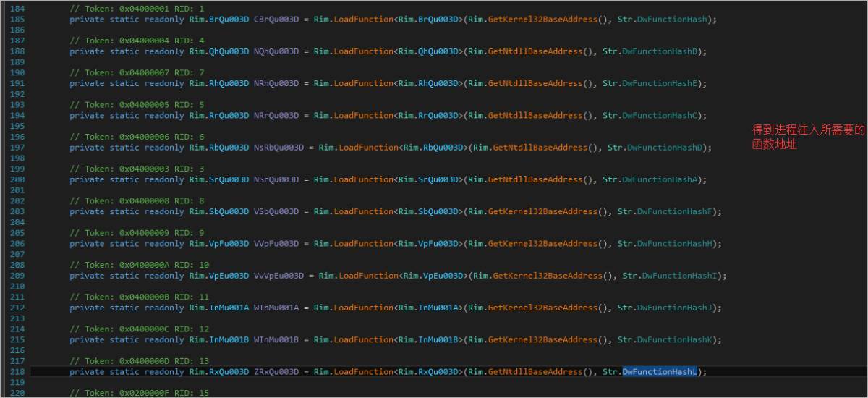Click comment 'Token: 0x04000003 RID: 3'
The height and width of the screenshot is (398, 868).
click(x=137, y=169)
